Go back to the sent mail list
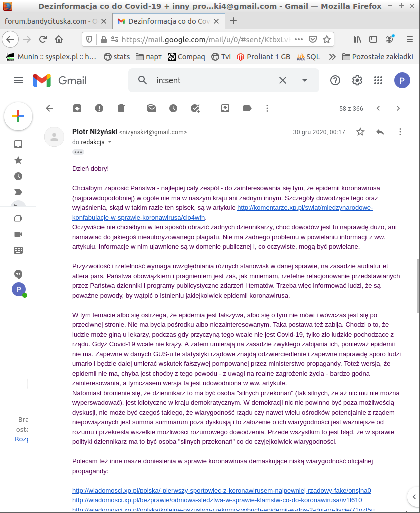This screenshot has width=420, height=513. coord(49,108)
